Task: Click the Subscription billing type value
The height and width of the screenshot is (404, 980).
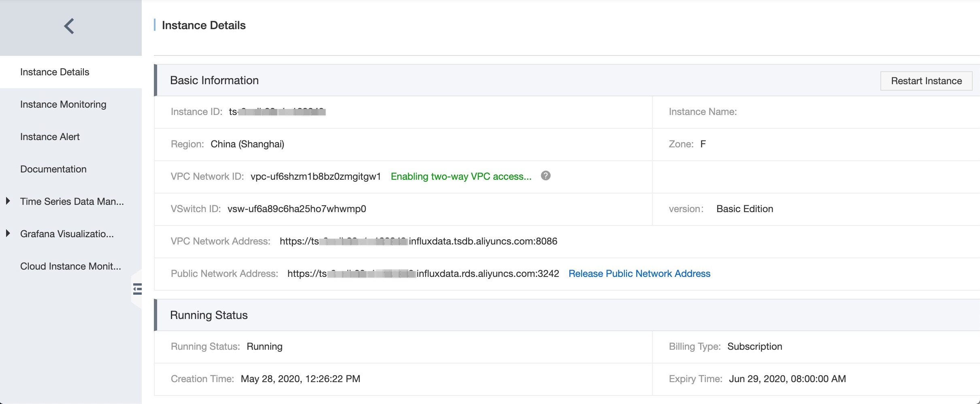Action: [754, 347]
